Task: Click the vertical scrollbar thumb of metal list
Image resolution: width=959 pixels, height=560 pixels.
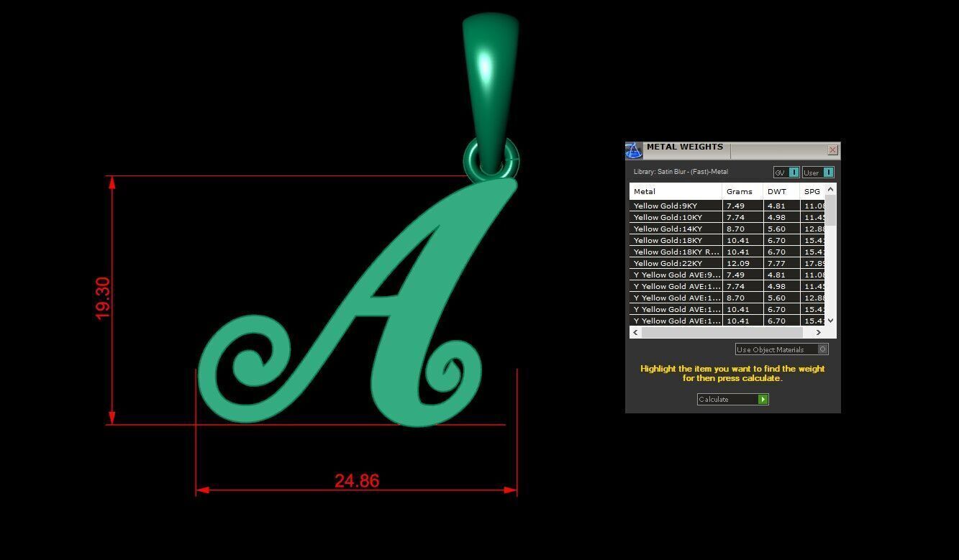Action: pyautogui.click(x=831, y=210)
